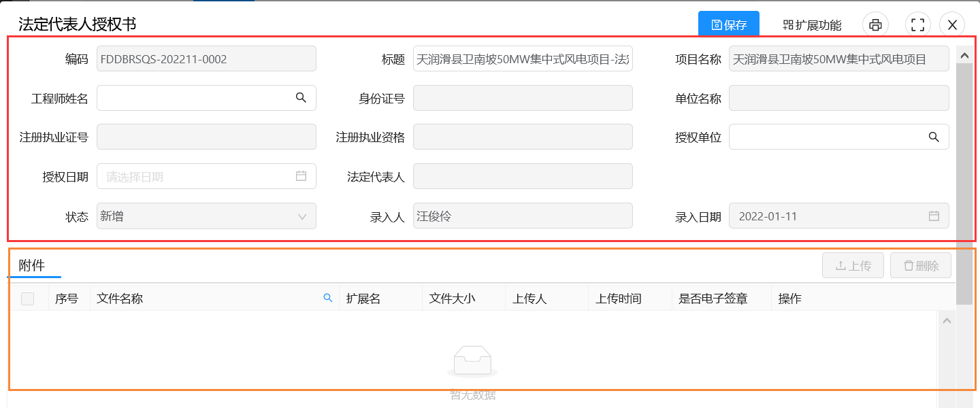This screenshot has height=408, width=980.
Task: Focus the 标题 input field
Action: 523,59
